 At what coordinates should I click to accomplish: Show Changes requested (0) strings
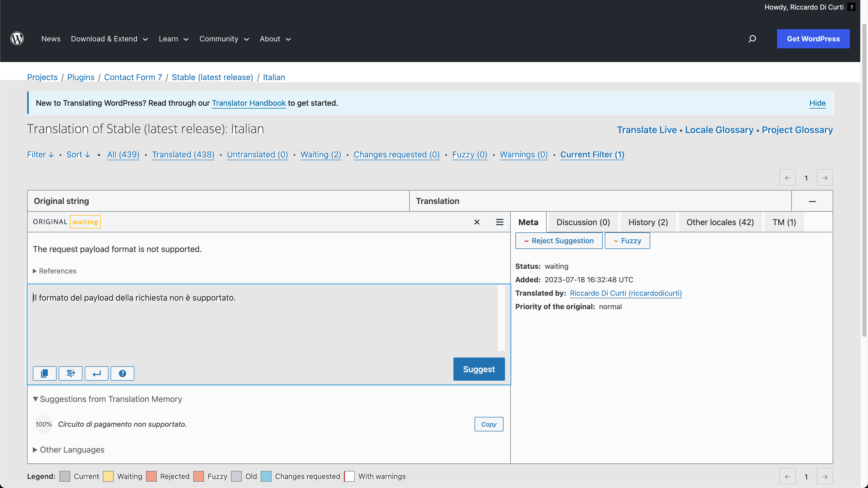coord(397,155)
